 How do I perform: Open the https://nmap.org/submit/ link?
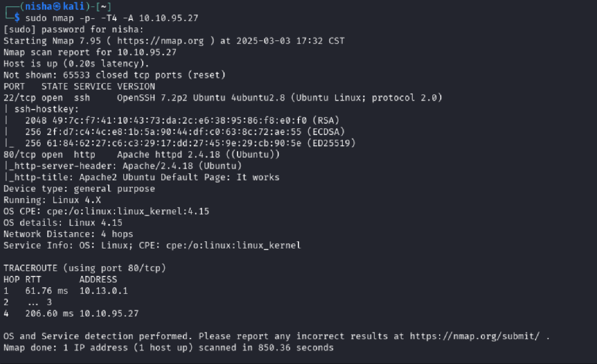[474, 336]
